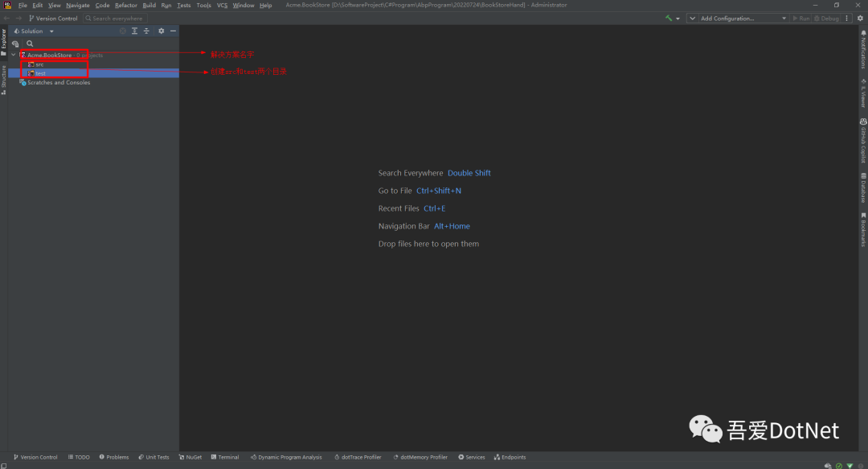This screenshot has width=868, height=469.
Task: Open the more actions vertical dots
Action: (847, 19)
